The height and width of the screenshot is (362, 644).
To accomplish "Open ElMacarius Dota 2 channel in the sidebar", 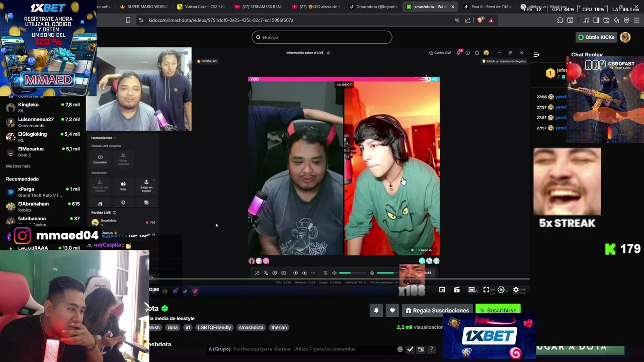I will coord(43,152).
